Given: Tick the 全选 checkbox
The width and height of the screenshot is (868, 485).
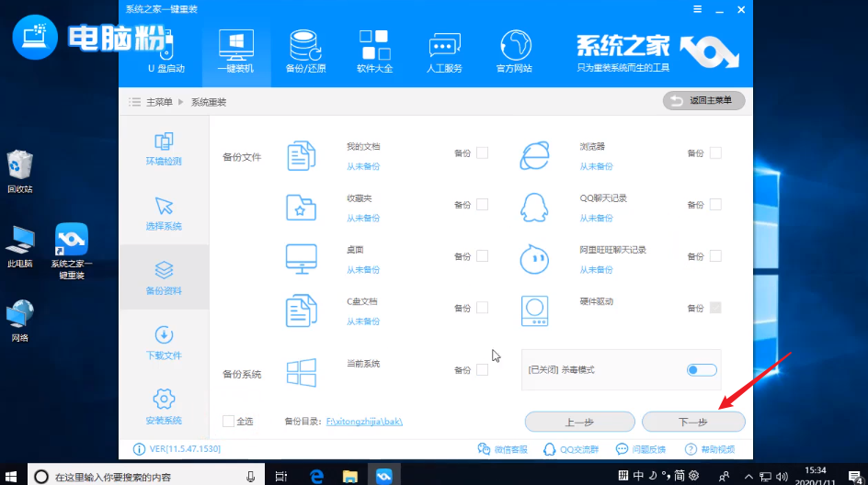Looking at the screenshot, I should [x=228, y=422].
